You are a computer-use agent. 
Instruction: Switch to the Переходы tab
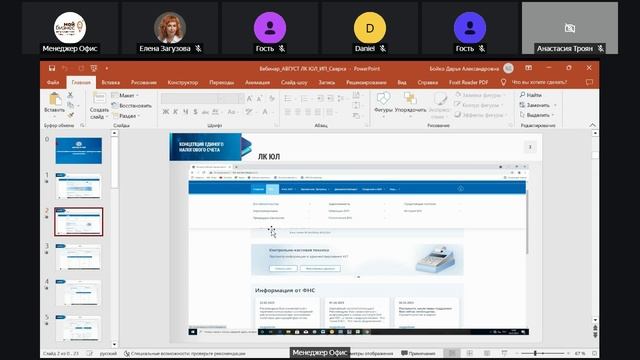[x=222, y=82]
